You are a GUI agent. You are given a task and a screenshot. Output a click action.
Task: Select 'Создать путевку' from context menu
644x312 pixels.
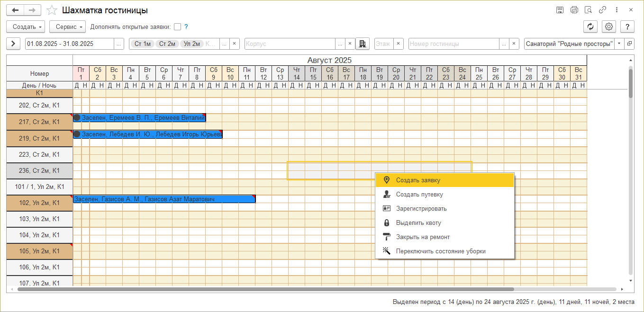pos(419,195)
